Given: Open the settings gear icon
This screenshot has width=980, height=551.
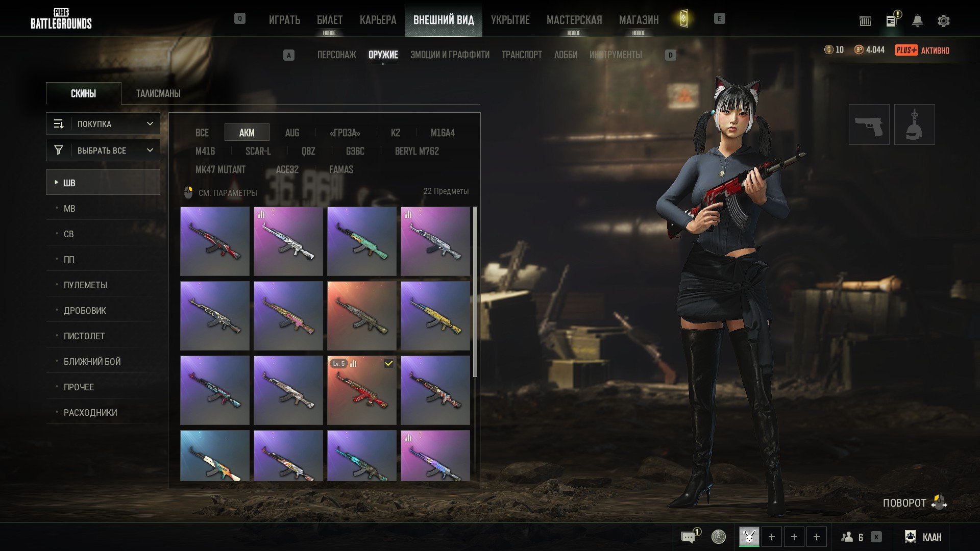Looking at the screenshot, I should point(943,21).
